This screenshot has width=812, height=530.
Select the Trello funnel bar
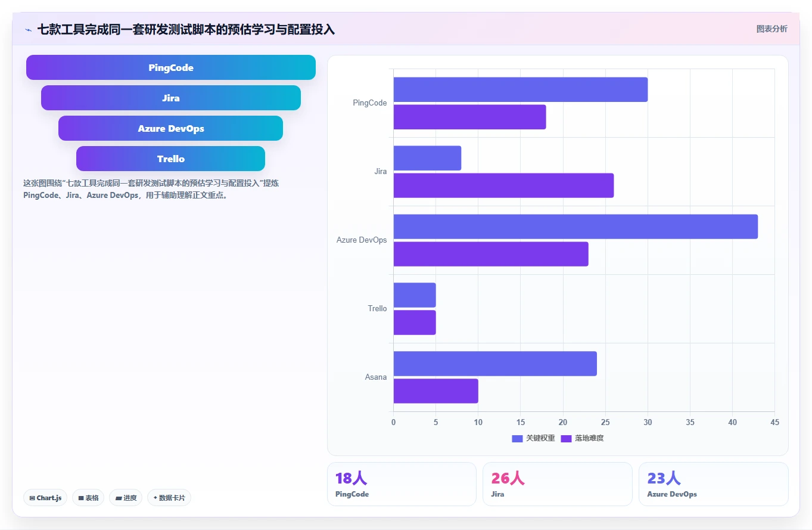pyautogui.click(x=171, y=159)
